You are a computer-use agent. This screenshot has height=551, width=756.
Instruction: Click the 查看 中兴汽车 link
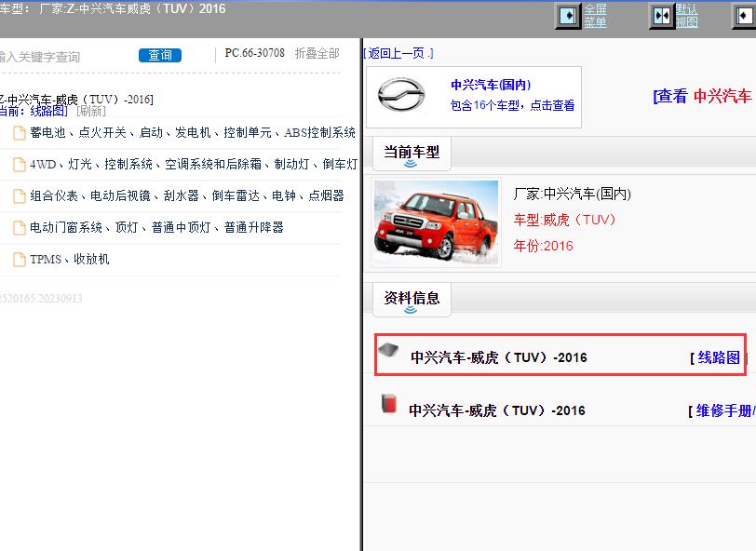tap(703, 97)
